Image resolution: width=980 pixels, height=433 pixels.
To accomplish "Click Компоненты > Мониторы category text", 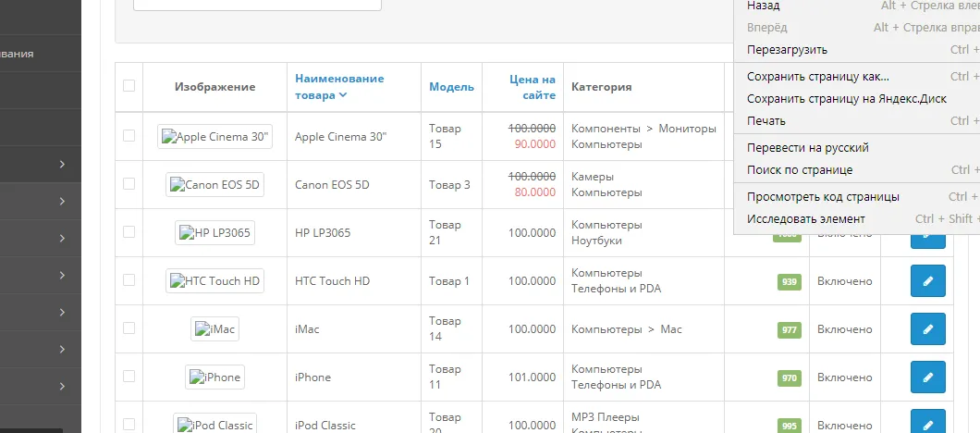I will coord(643,129).
